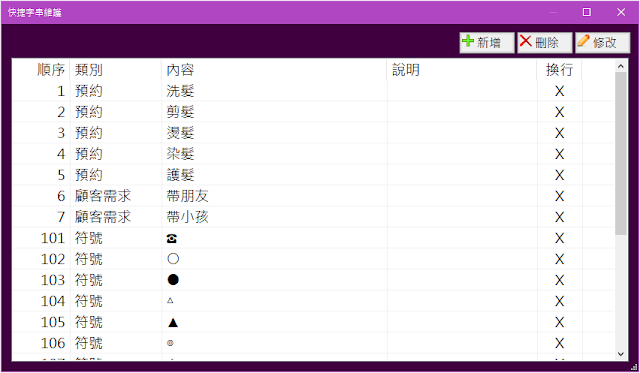Click the 刪除 delete button

tap(544, 42)
